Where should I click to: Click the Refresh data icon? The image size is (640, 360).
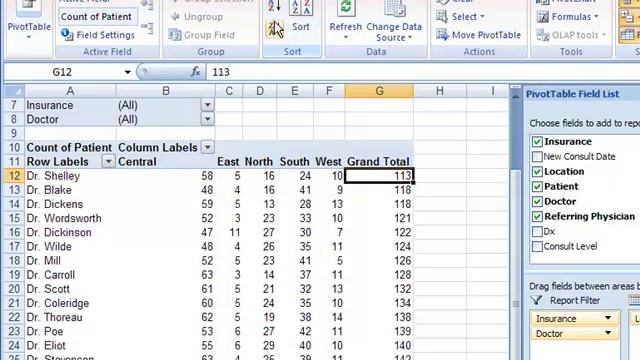(x=346, y=8)
